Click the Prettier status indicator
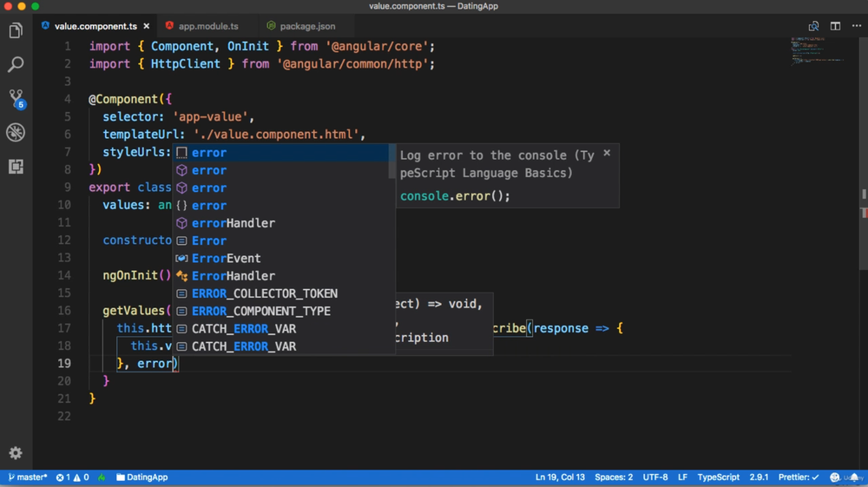Screen dimensions: 868x487 tap(799, 477)
